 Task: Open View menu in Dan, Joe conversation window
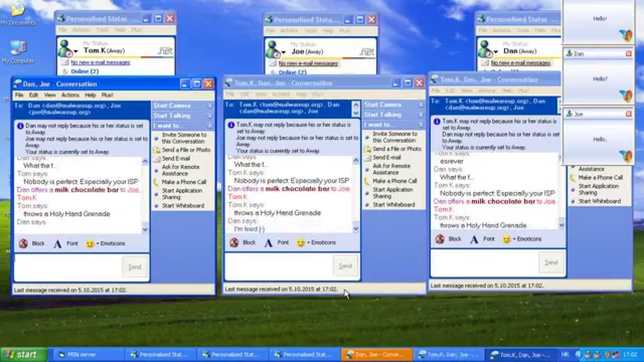point(50,95)
